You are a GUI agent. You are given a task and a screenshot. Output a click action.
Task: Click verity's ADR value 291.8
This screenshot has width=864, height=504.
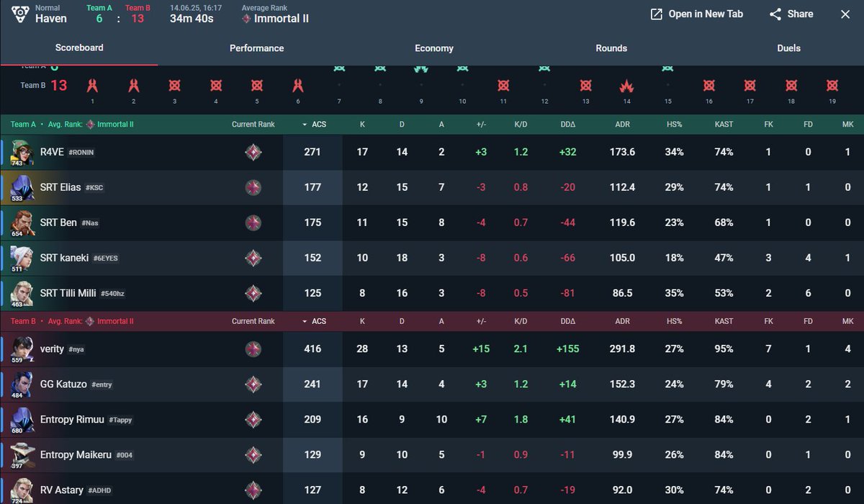click(x=622, y=348)
